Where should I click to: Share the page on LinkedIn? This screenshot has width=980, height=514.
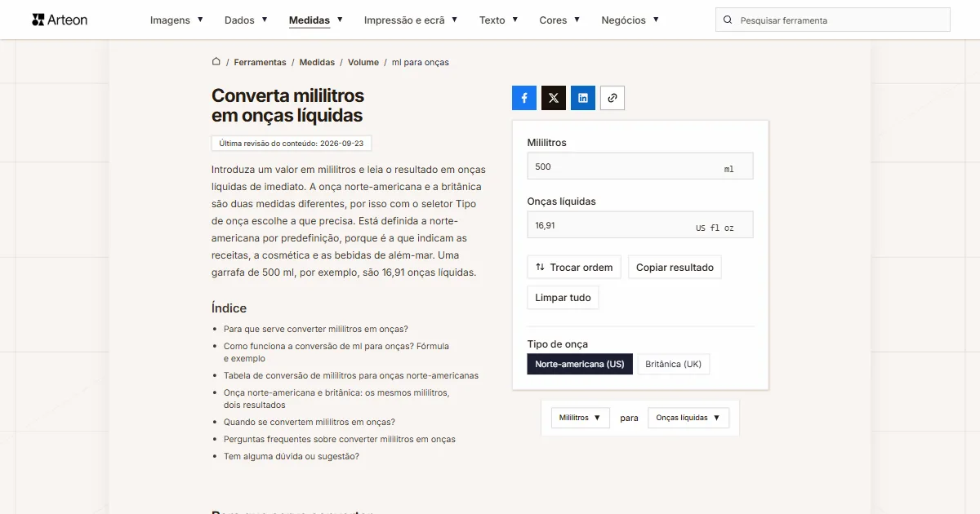tap(583, 98)
